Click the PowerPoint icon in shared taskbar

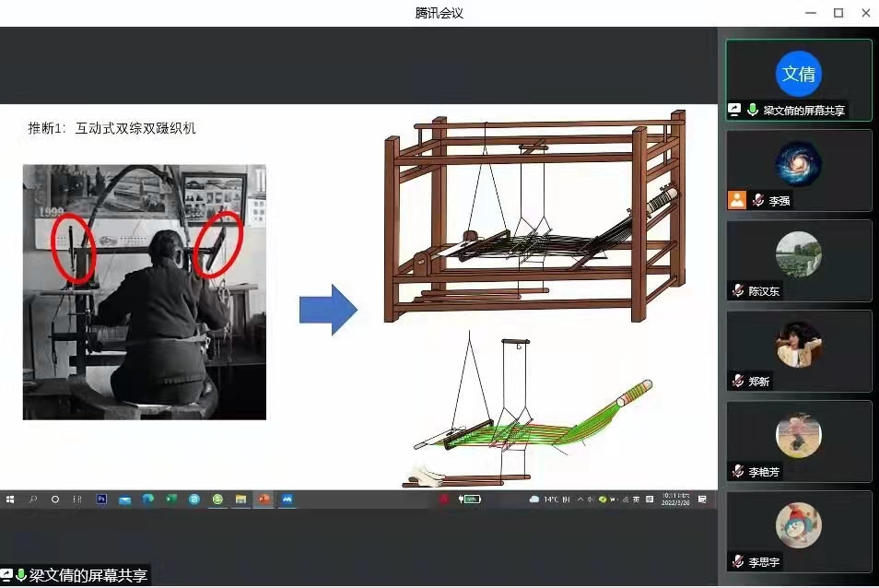[264, 499]
